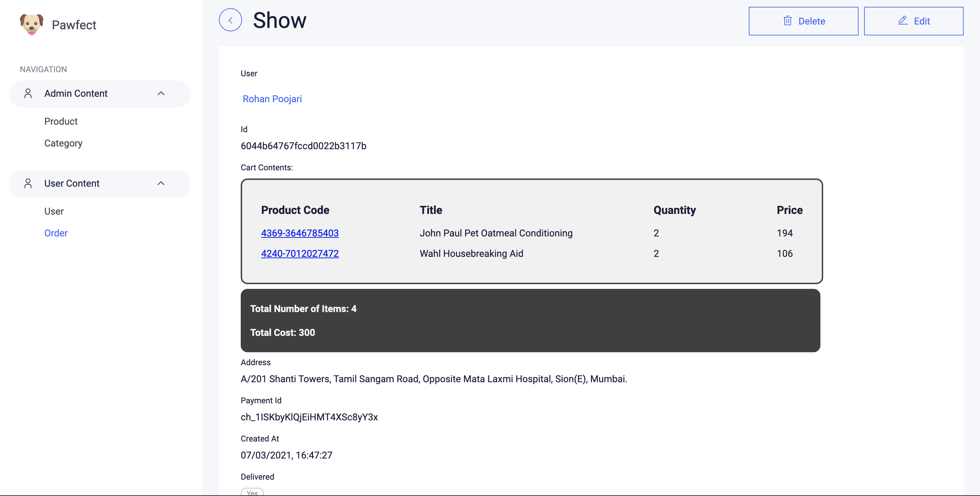The width and height of the screenshot is (980, 496).
Task: Open the Category menu item
Action: (x=63, y=143)
